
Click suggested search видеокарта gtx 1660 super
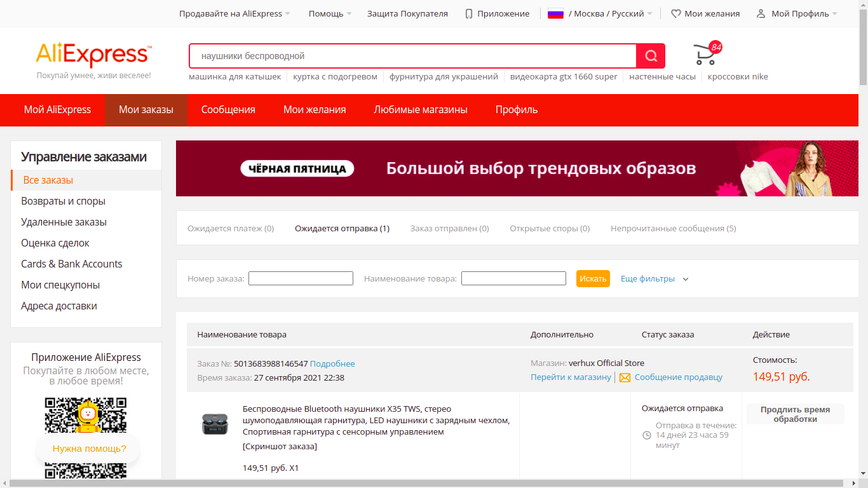pos(564,76)
